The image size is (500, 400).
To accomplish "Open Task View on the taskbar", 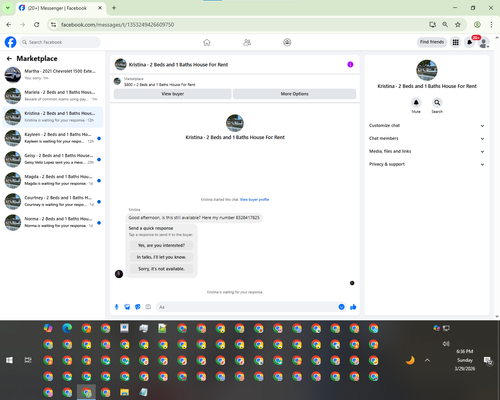I will click(x=28, y=360).
